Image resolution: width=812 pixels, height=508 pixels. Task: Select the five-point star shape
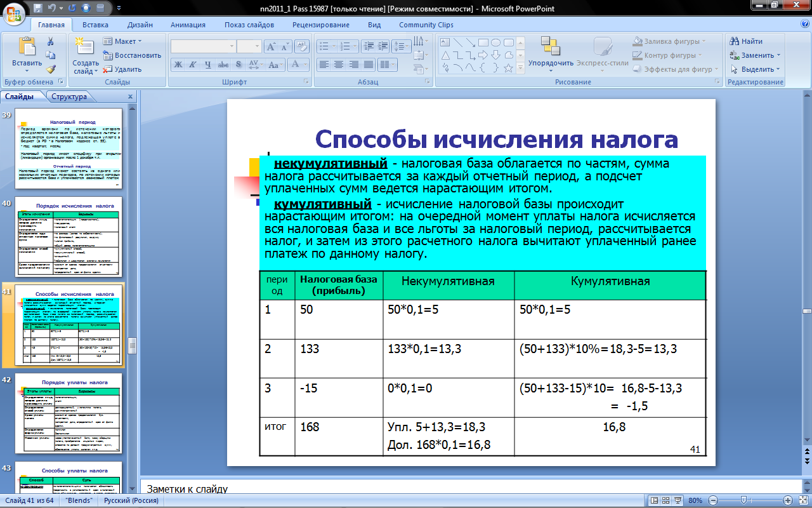point(508,67)
